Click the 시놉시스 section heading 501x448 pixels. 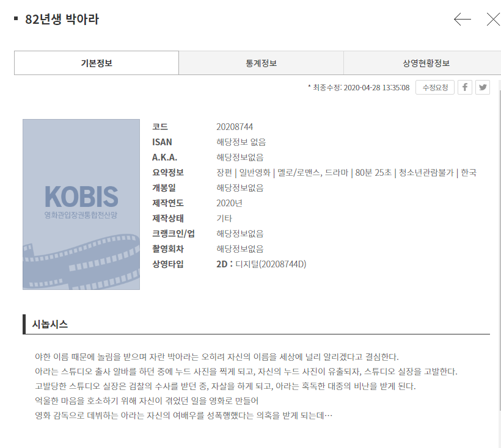coord(50,324)
